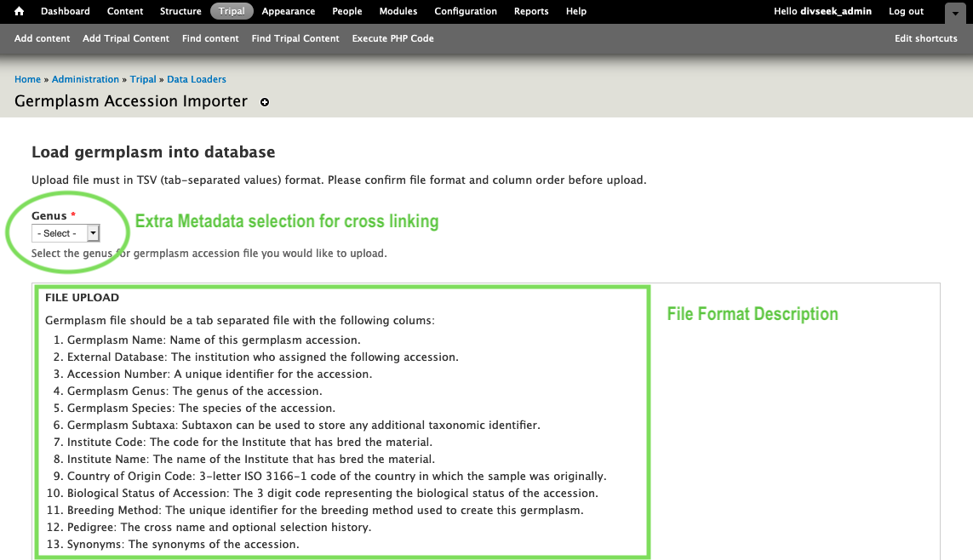Click the add-to-shortcuts plus icon beside title
Image resolution: width=973 pixels, height=560 pixels.
[265, 102]
